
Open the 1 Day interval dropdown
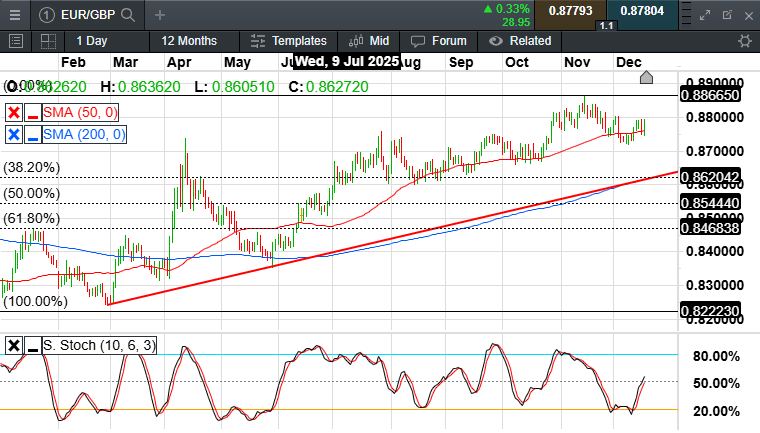tap(91, 41)
